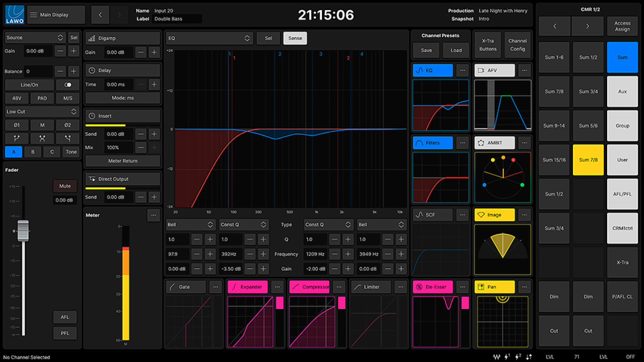
Task: Click the channel fader handle
Action: pos(23,230)
